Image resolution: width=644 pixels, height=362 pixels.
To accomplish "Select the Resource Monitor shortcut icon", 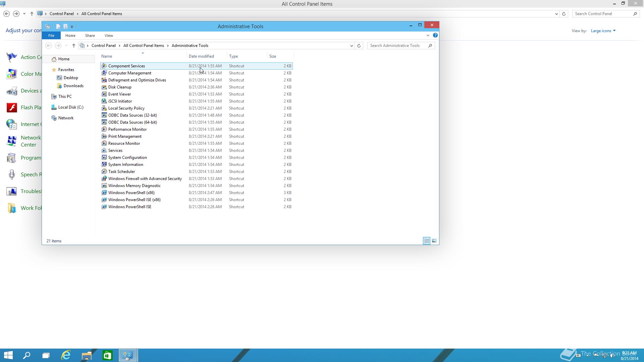I will pos(104,143).
